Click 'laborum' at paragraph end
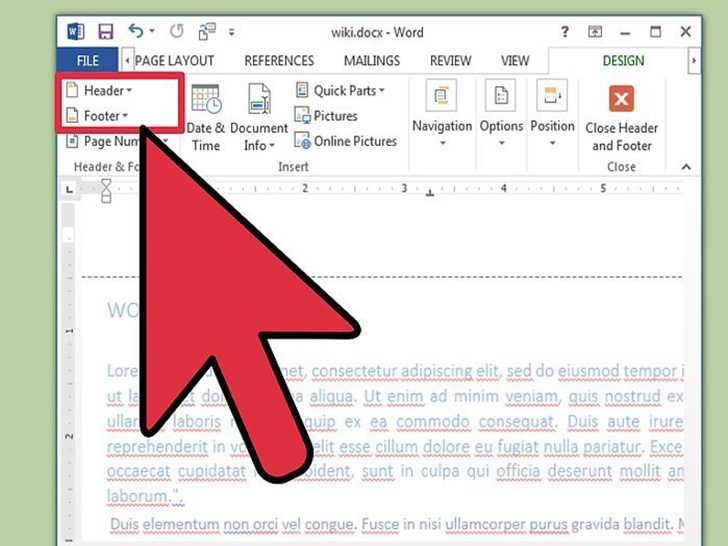Screen dimensions: 728x546 [x=139, y=496]
